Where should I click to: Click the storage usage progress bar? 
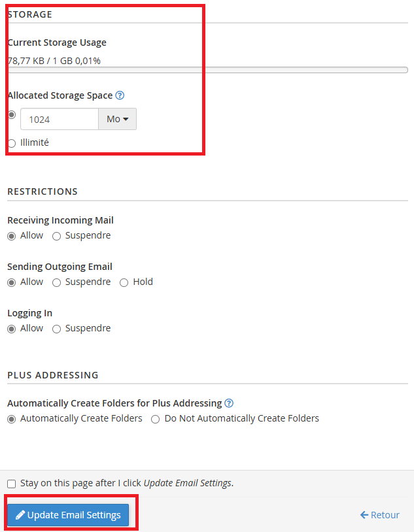tap(207, 70)
